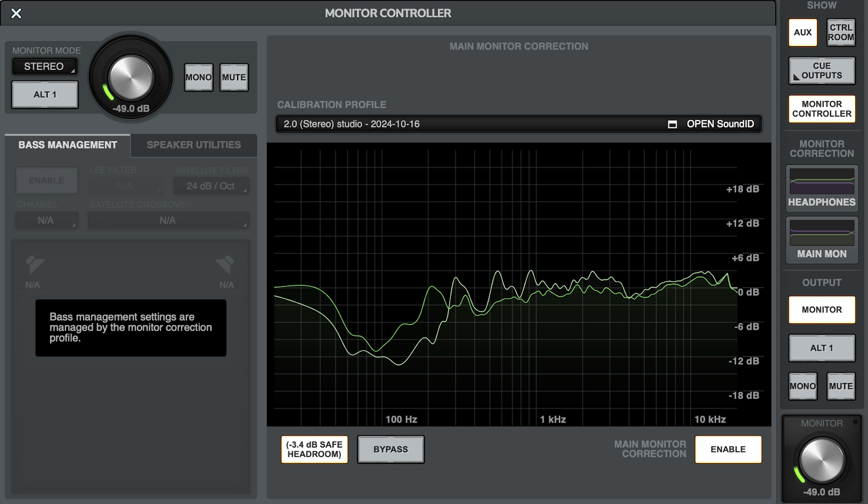
Task: Select the CUE OUTPUTS view
Action: pos(821,71)
